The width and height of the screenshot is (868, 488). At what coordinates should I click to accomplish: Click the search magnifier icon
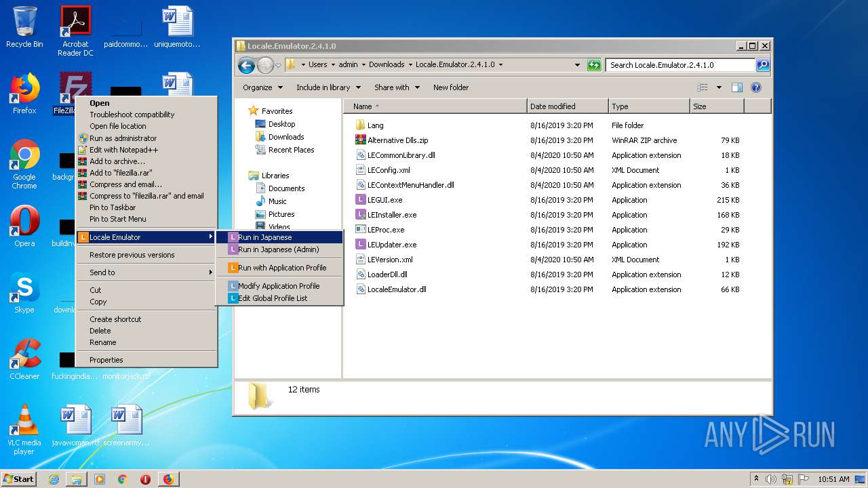tap(763, 65)
